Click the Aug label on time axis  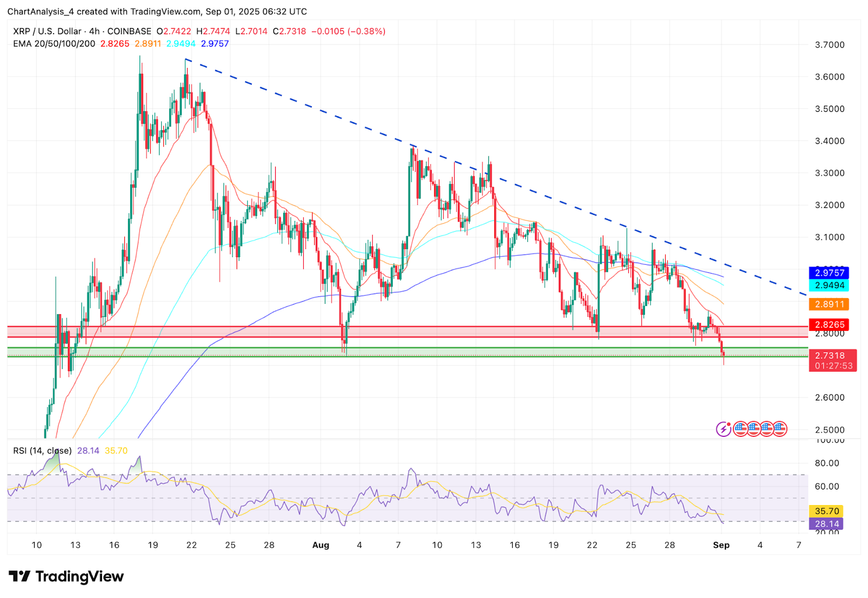(x=321, y=545)
